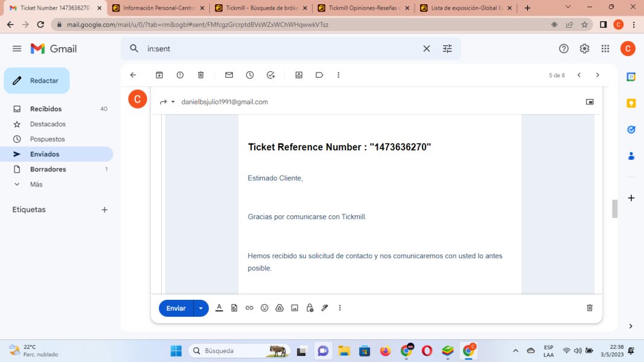The height and width of the screenshot is (362, 644).
Task: Open search filter options icon
Action: [447, 48]
